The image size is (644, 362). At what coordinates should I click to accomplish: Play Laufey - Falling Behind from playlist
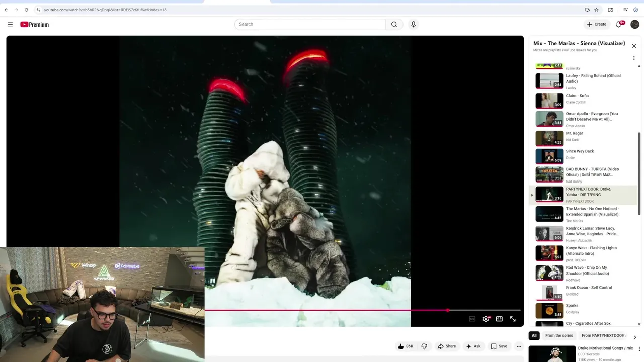click(583, 81)
